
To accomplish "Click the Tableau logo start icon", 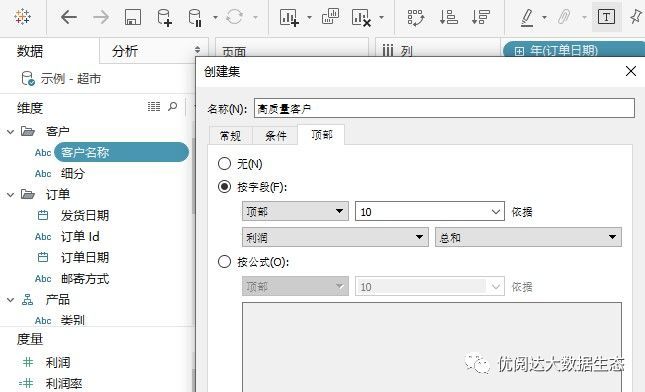I will pos(22,17).
